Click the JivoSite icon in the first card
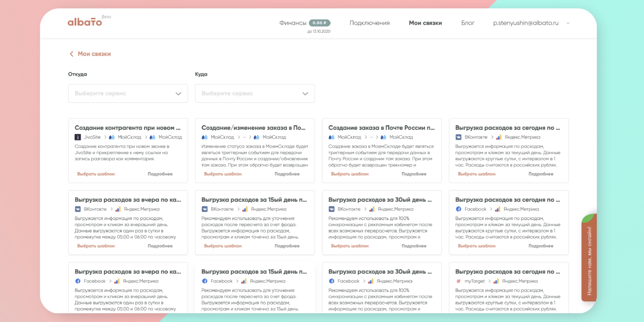Image resolution: width=644 pixels, height=322 pixels. 78,137
